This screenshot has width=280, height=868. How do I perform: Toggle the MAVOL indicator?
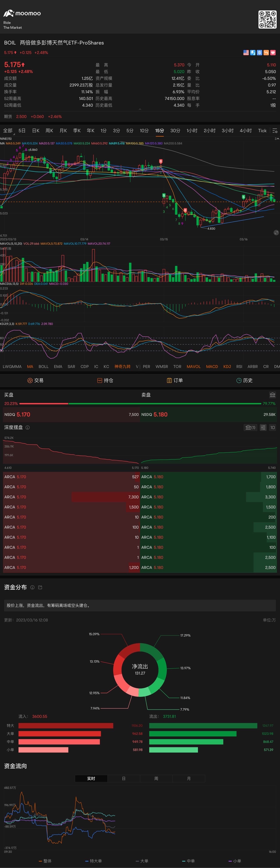point(193,366)
